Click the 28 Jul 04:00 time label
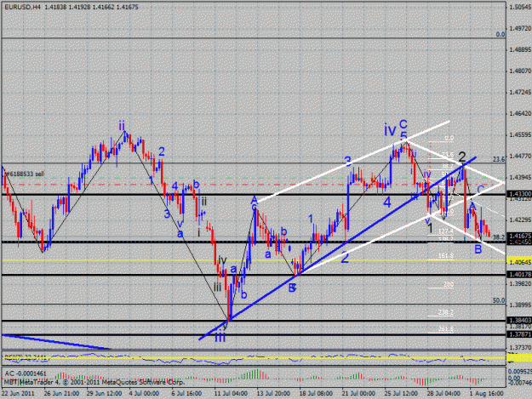 point(443,393)
